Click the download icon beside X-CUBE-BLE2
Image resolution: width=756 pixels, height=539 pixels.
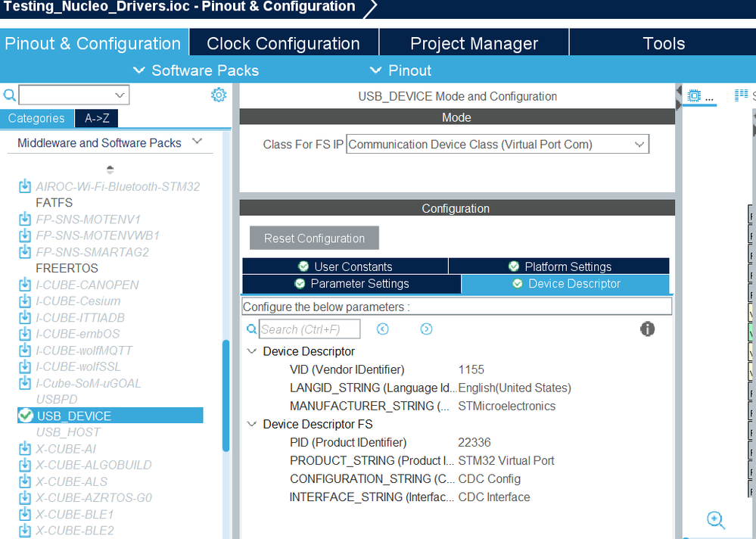24,531
